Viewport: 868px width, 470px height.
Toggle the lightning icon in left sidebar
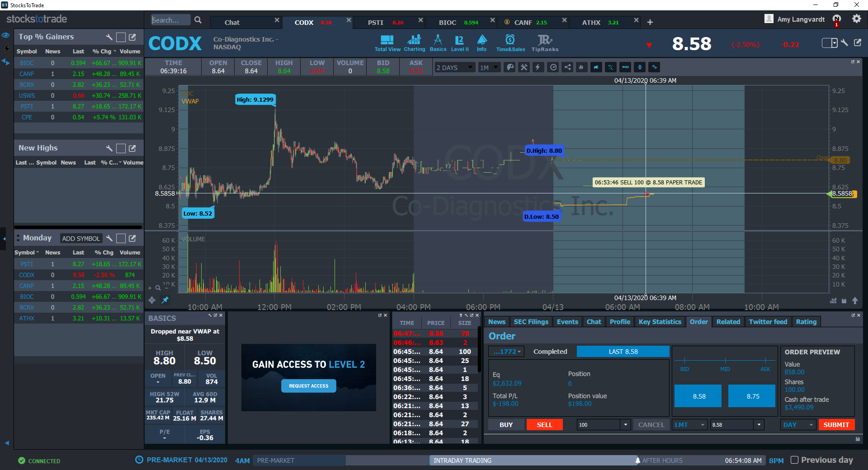6,48
